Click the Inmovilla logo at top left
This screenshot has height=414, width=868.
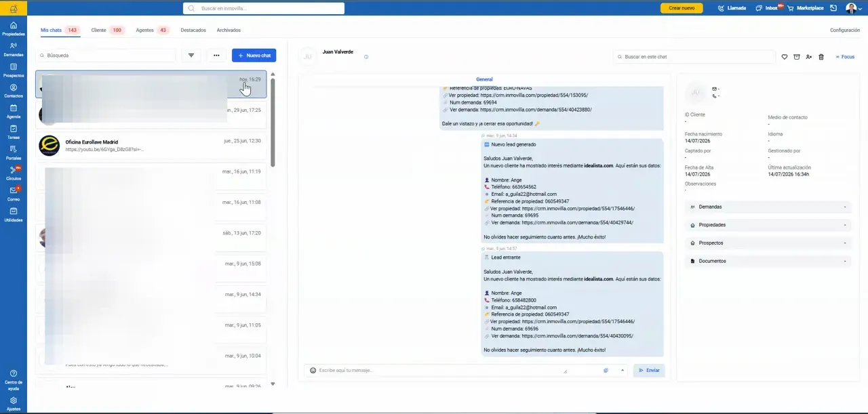pos(13,8)
